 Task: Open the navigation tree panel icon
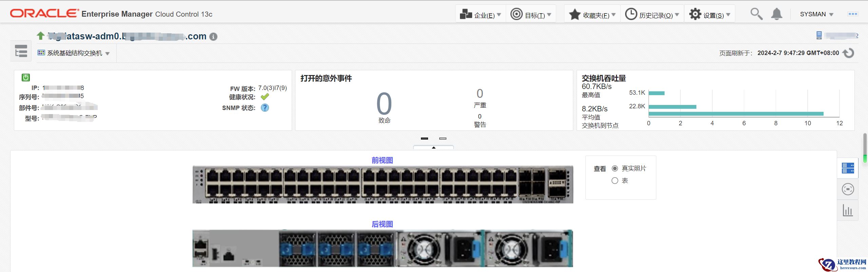(21, 51)
